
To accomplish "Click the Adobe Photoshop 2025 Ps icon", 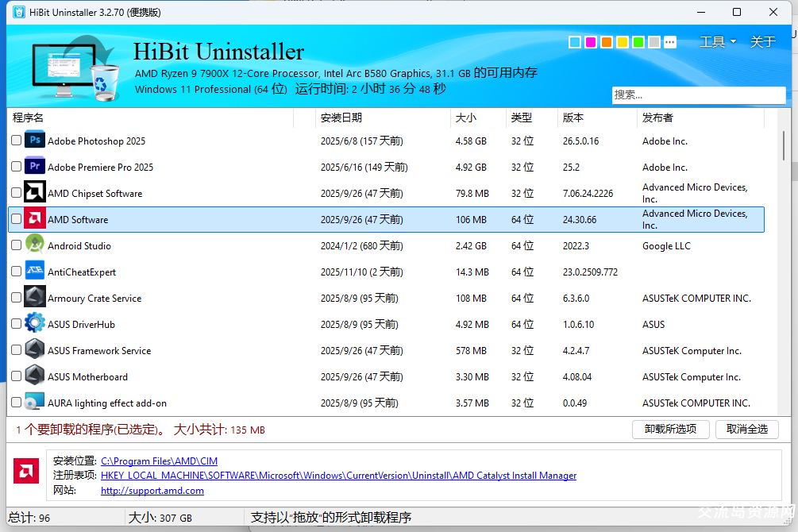I will [35, 140].
